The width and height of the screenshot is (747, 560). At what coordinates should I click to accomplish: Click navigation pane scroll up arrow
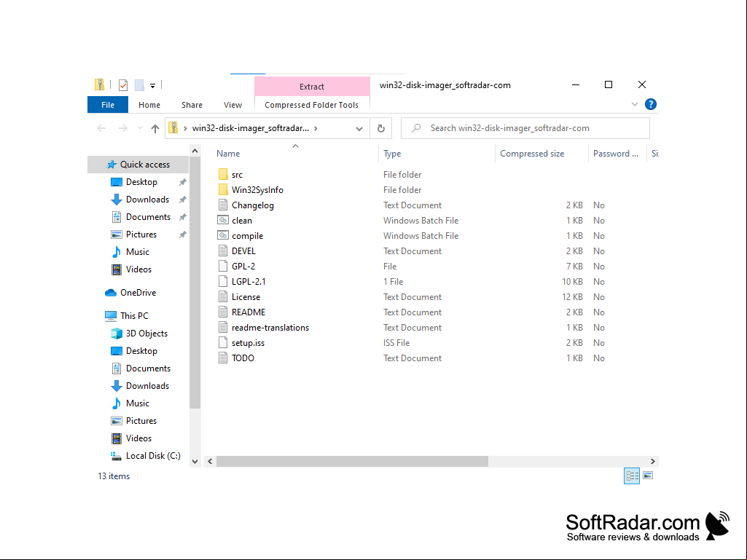click(195, 151)
